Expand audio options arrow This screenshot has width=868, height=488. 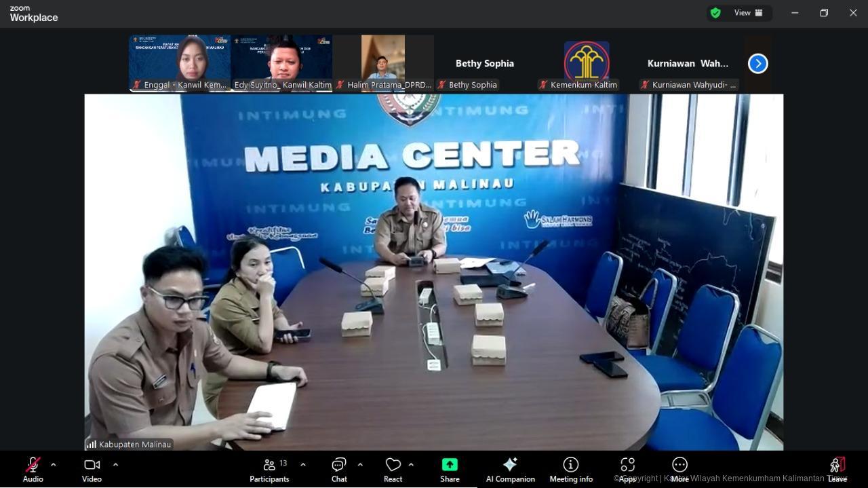(54, 465)
